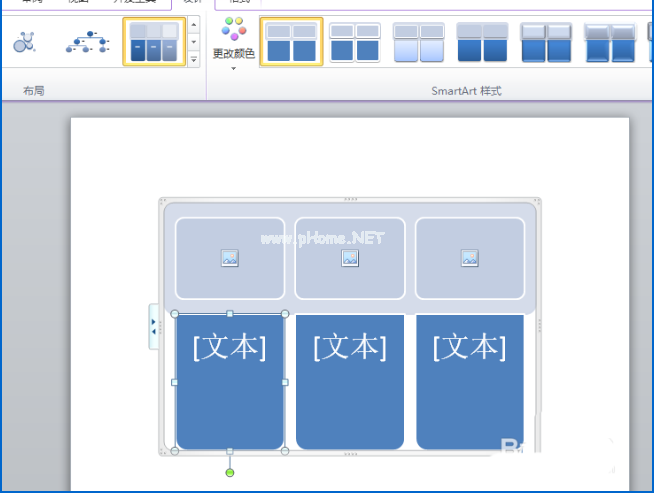Apply the fifth beveled SmartArt style
This screenshot has height=493, width=654.
coord(546,42)
